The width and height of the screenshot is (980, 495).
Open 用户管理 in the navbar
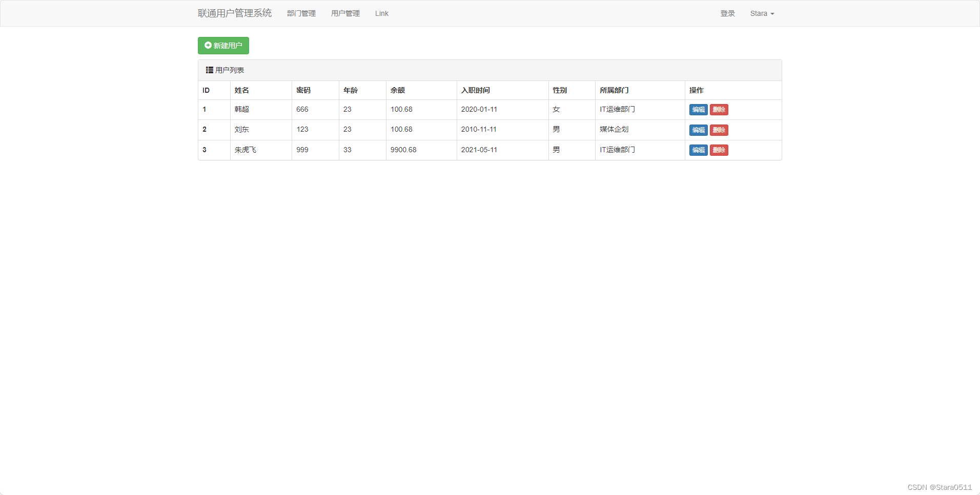[x=345, y=13]
